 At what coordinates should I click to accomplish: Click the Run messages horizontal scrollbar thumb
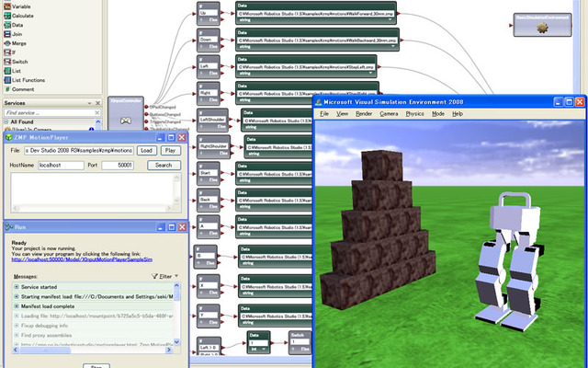[x=45, y=350]
